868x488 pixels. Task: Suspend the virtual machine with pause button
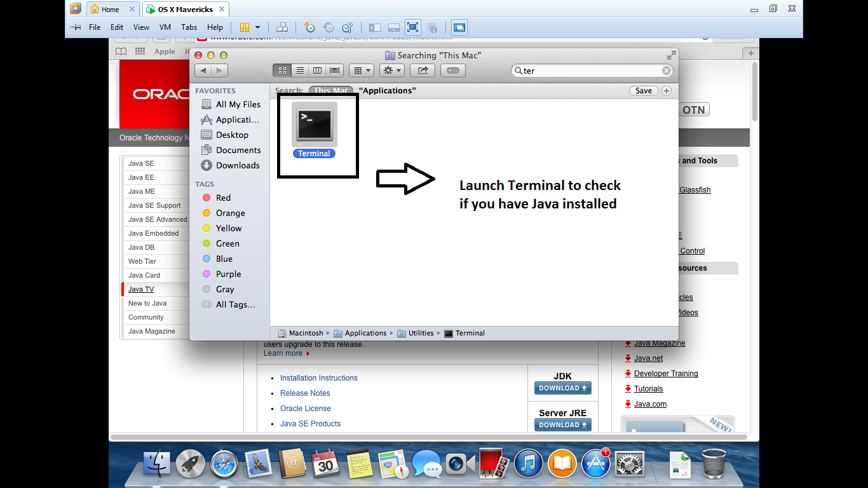pos(244,27)
